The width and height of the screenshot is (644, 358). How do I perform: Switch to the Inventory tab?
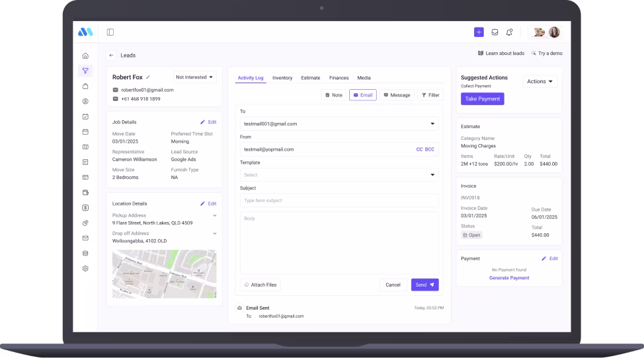pos(282,78)
